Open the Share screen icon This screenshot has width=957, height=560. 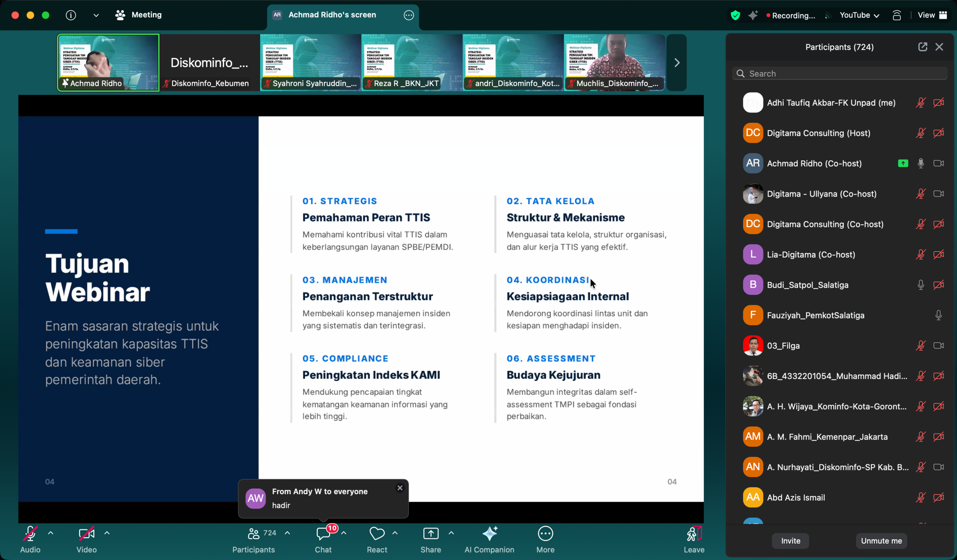431,533
